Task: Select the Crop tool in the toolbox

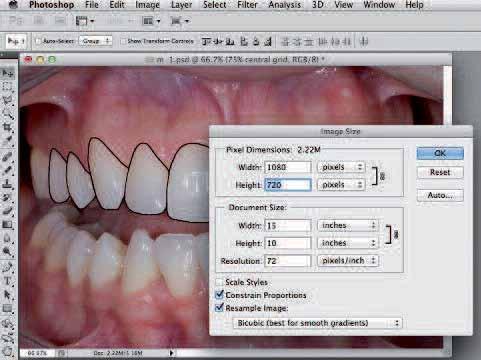Action: coord(7,127)
